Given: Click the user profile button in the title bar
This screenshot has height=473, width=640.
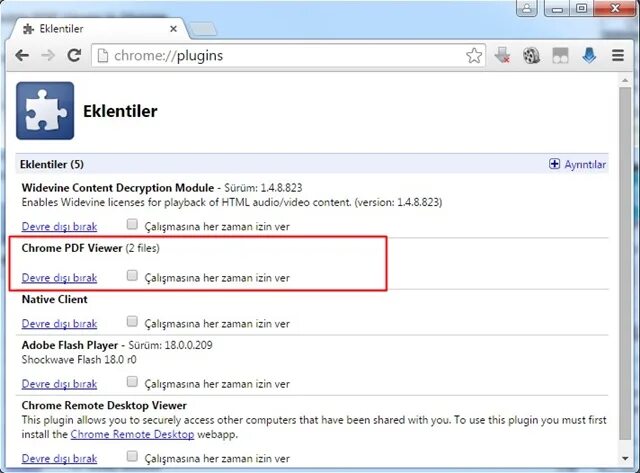Looking at the screenshot, I should tap(527, 8).
